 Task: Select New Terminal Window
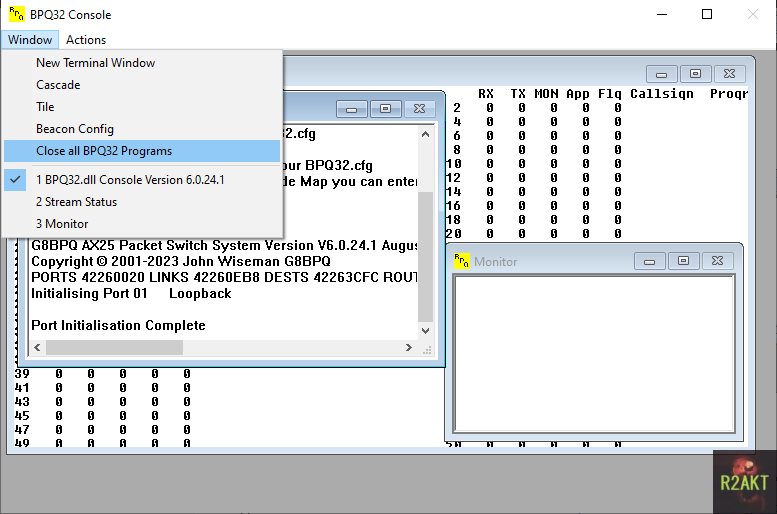142,63
